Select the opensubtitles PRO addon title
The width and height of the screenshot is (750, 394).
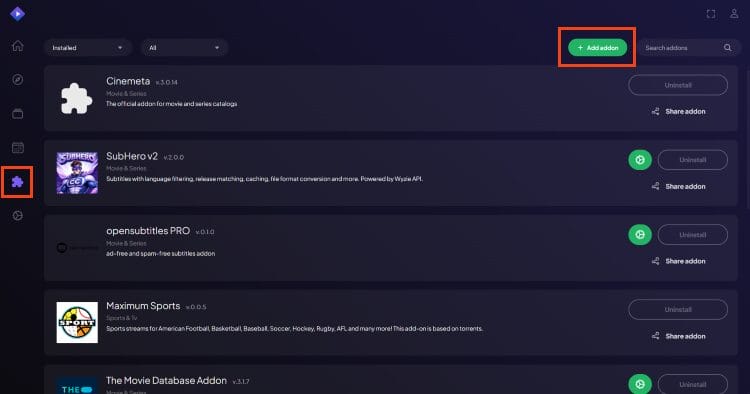[148, 231]
